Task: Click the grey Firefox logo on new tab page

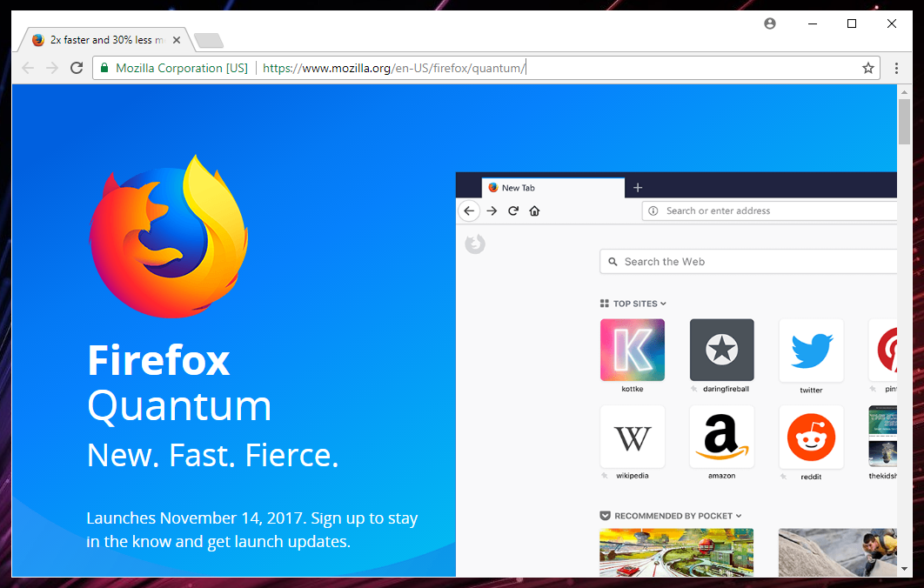Action: 475,244
